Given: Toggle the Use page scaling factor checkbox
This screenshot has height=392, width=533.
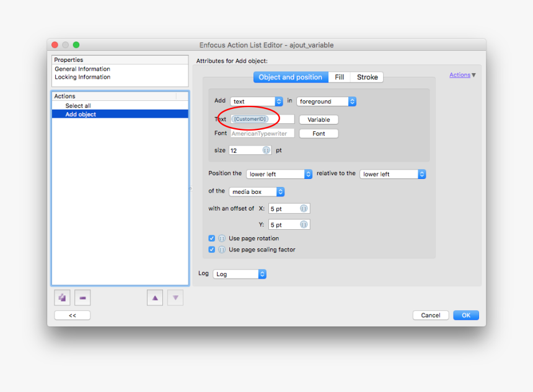Looking at the screenshot, I should pyautogui.click(x=212, y=250).
